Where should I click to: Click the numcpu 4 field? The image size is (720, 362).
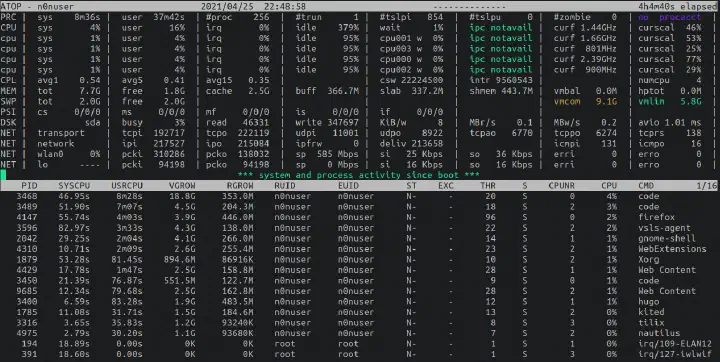670,80
